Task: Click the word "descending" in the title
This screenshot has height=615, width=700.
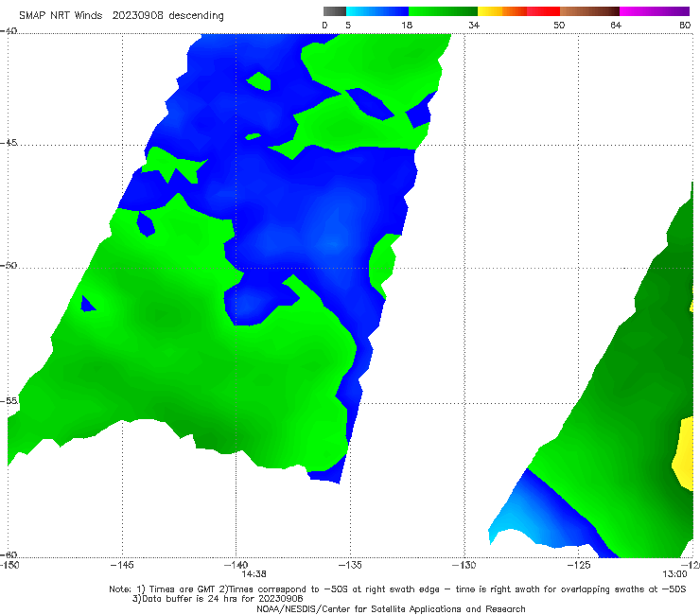Action: click(196, 16)
